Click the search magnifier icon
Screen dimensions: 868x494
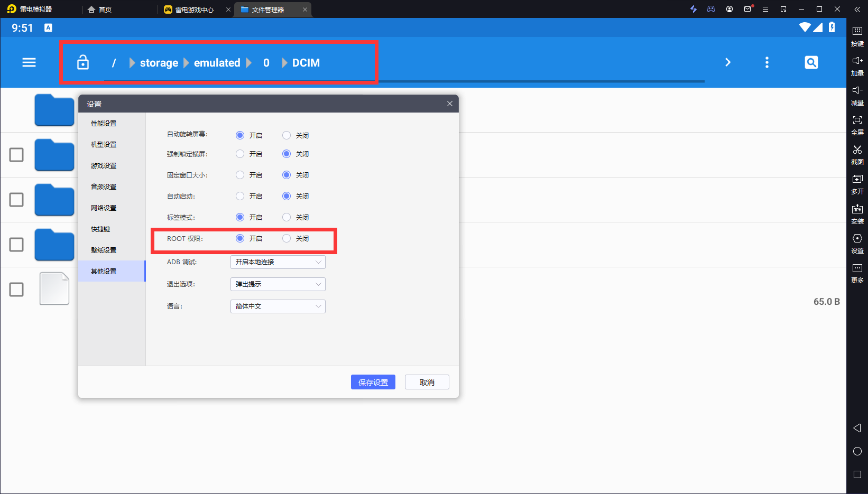pyautogui.click(x=811, y=62)
